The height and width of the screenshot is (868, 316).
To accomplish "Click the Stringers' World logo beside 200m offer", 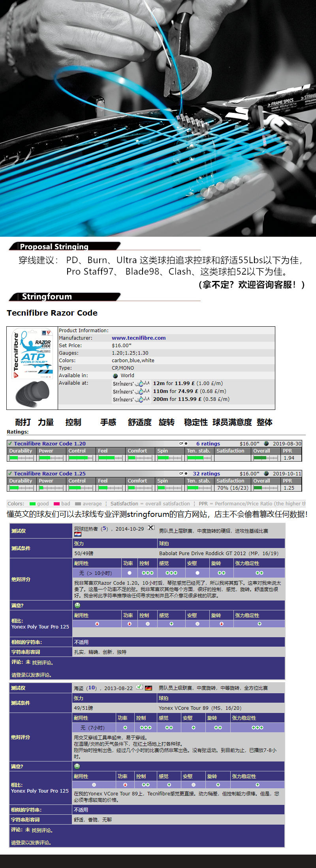I will coord(131,399).
